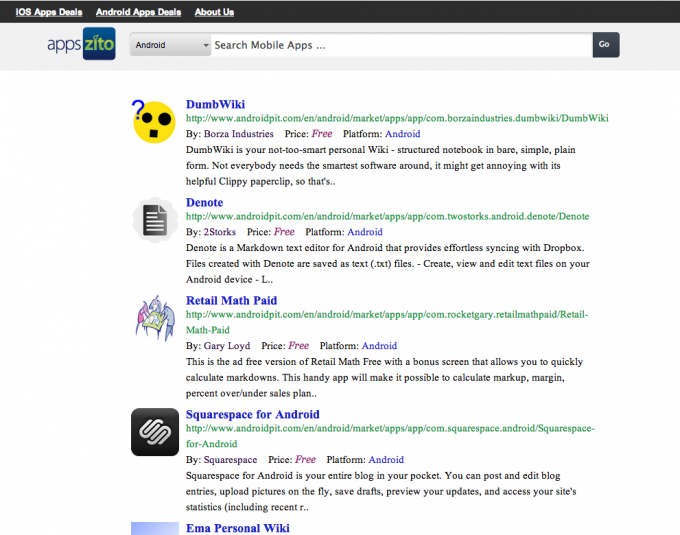Click Android platform link in Retail Math row

(x=379, y=346)
